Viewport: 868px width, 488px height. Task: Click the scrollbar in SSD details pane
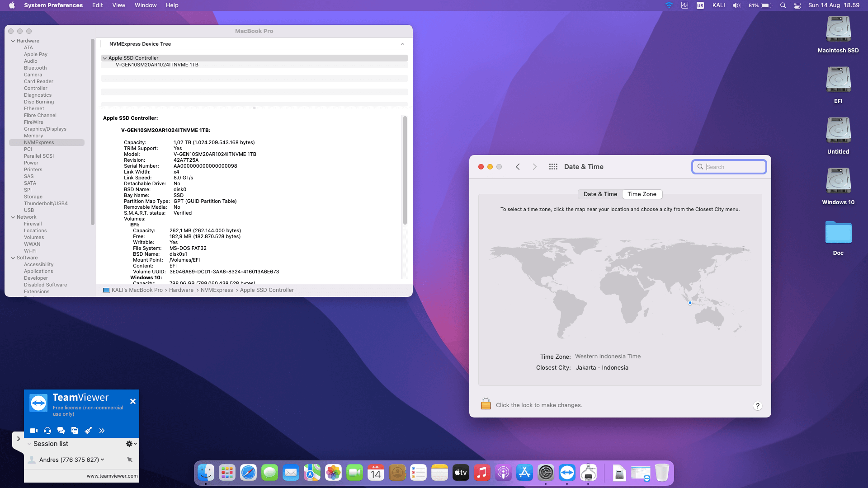tap(405, 170)
